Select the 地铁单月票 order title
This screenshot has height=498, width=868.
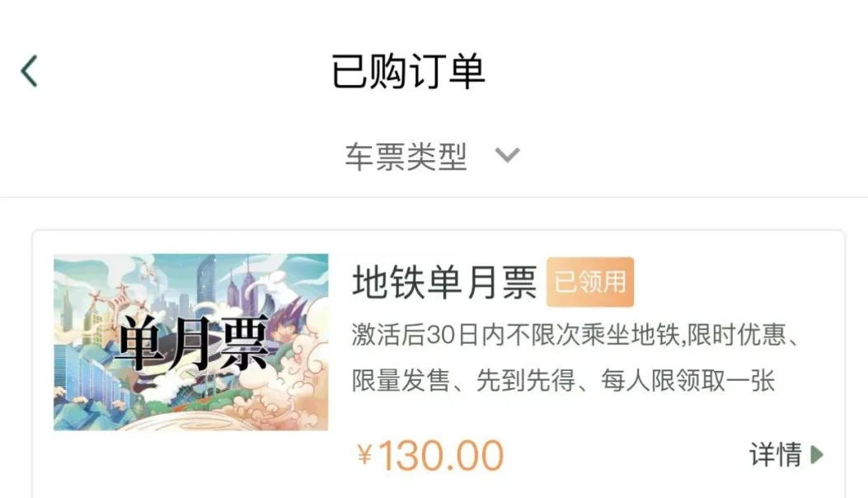pyautogui.click(x=444, y=282)
